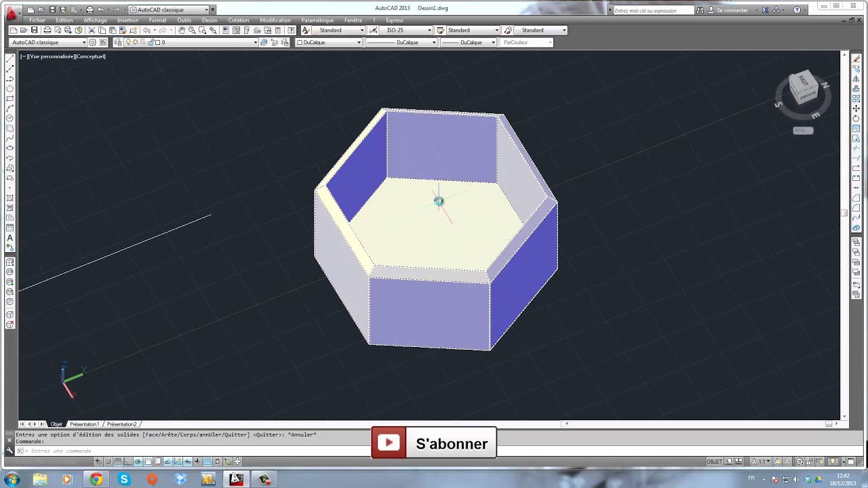Click the InfoCenter search binoculars icon
This screenshot has width=868, height=488.
(701, 10)
